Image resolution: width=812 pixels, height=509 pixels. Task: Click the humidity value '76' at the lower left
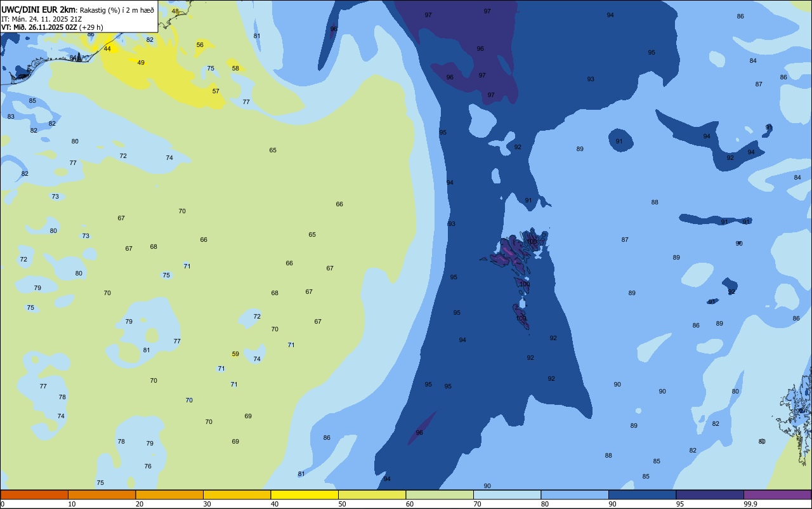[x=148, y=466]
